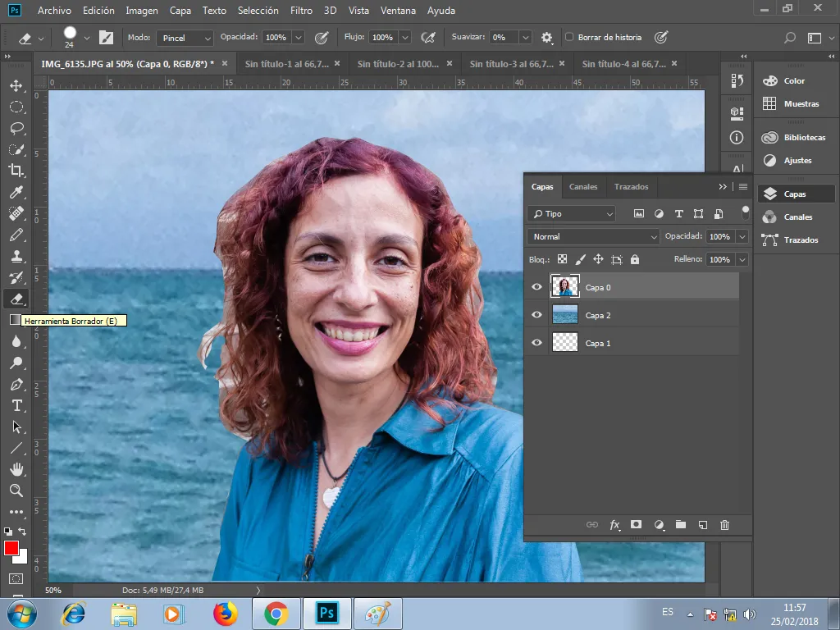Select the Capa 0 layer thumbnail
840x630 pixels.
[x=564, y=286]
